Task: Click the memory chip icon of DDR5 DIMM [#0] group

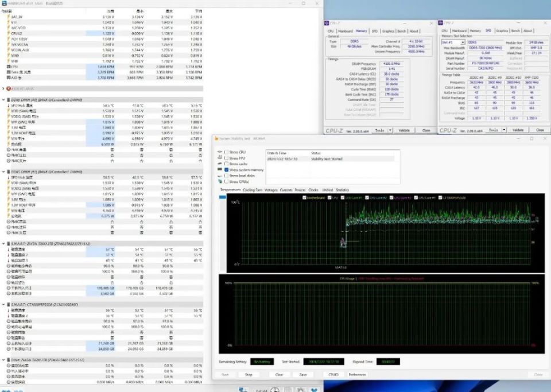Action: [x=9, y=100]
